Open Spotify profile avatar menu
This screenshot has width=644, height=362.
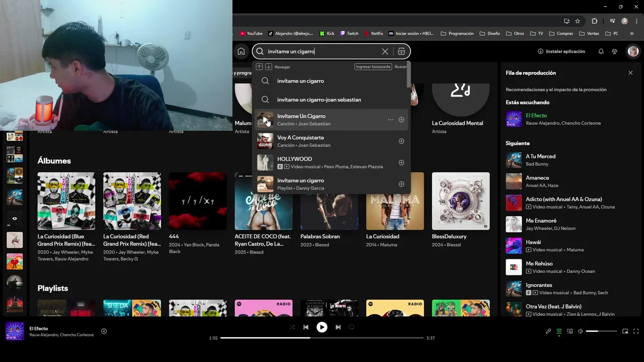pyautogui.click(x=633, y=51)
